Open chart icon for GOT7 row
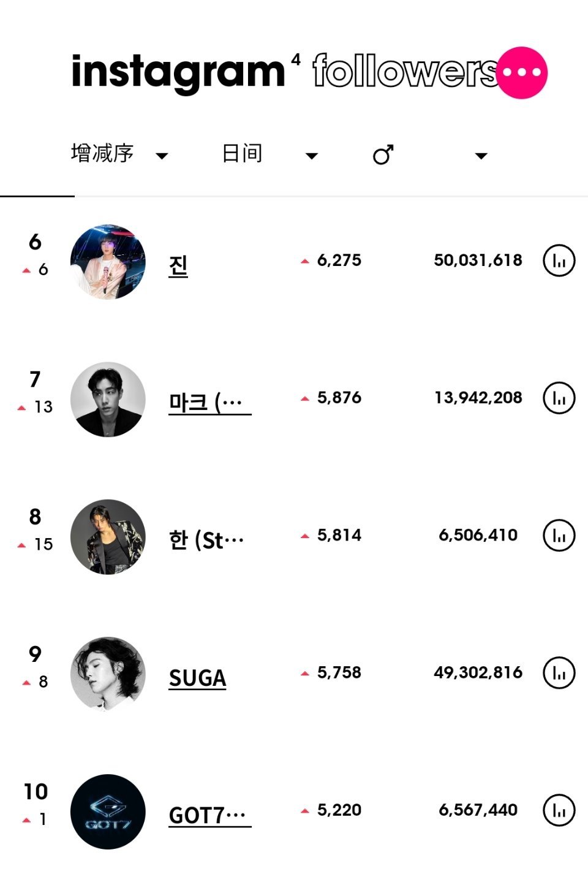The height and width of the screenshot is (893, 588). click(559, 810)
